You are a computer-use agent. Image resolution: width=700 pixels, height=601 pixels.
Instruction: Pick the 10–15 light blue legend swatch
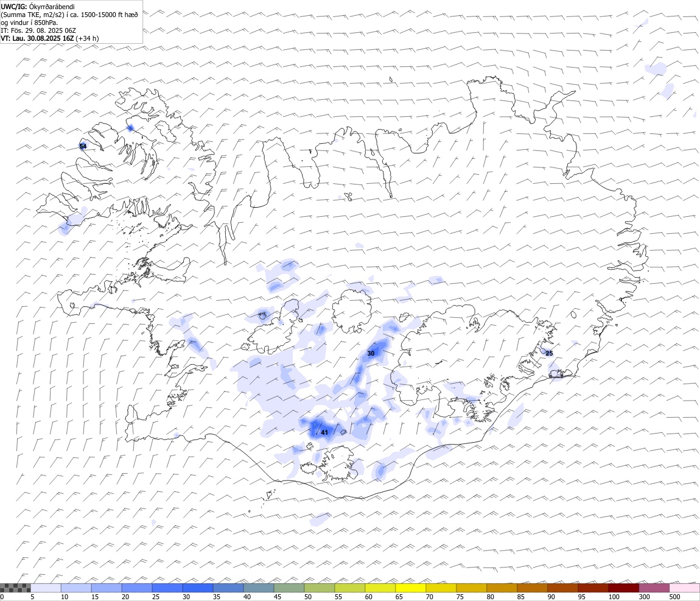click(76, 588)
